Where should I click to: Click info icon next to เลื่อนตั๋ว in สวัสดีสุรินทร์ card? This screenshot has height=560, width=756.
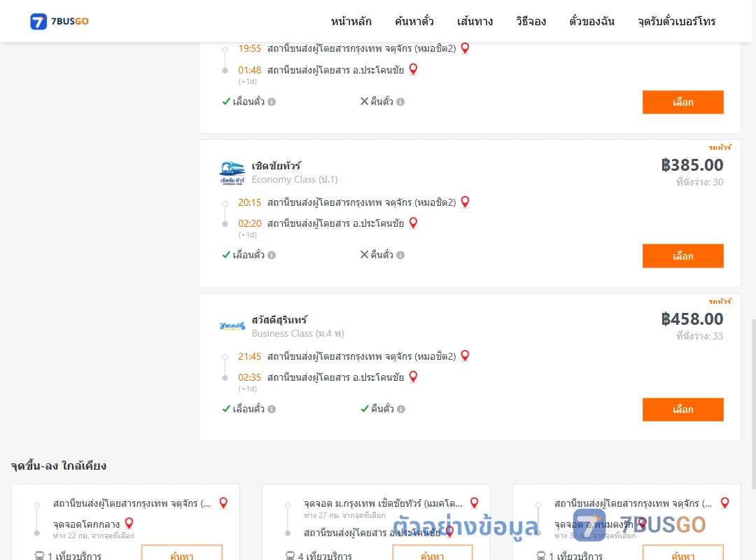pos(272,409)
